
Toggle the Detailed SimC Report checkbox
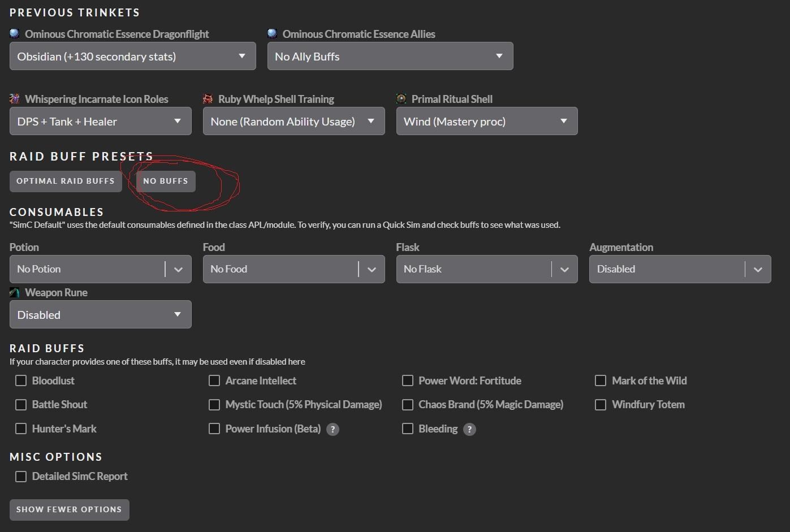coord(21,477)
